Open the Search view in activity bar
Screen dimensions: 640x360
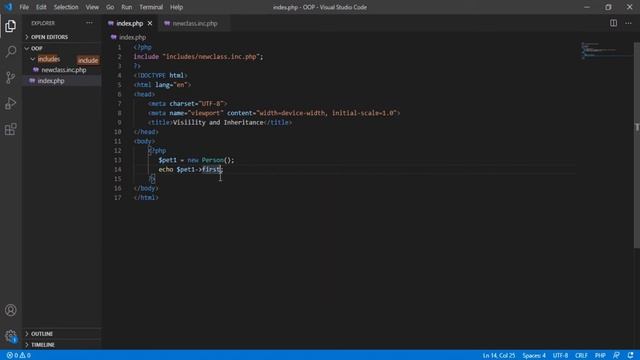click(x=11, y=51)
